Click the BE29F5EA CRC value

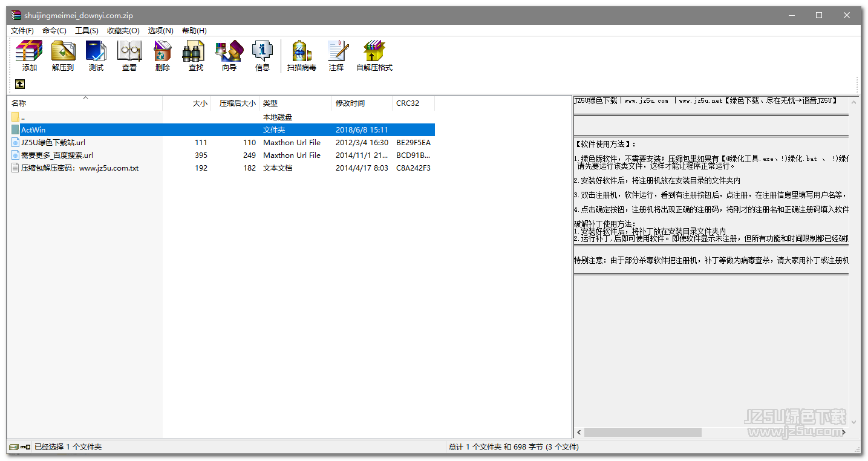[413, 143]
